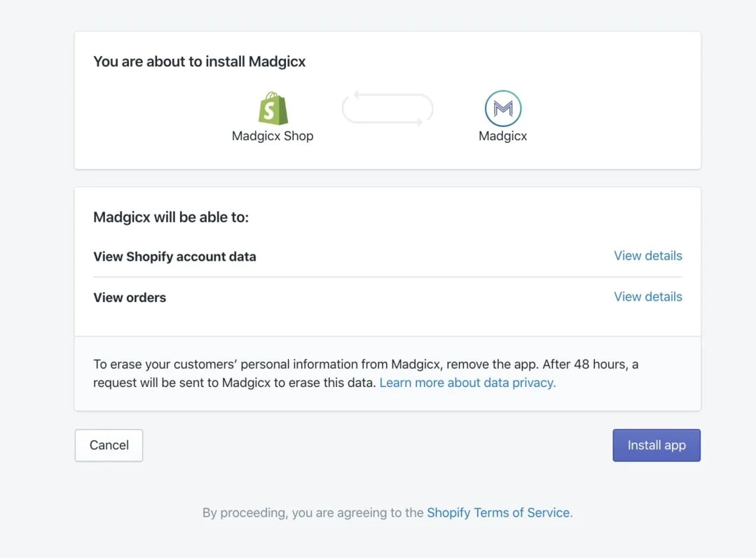View details for View orders permission
This screenshot has width=756, height=558.
click(x=647, y=297)
